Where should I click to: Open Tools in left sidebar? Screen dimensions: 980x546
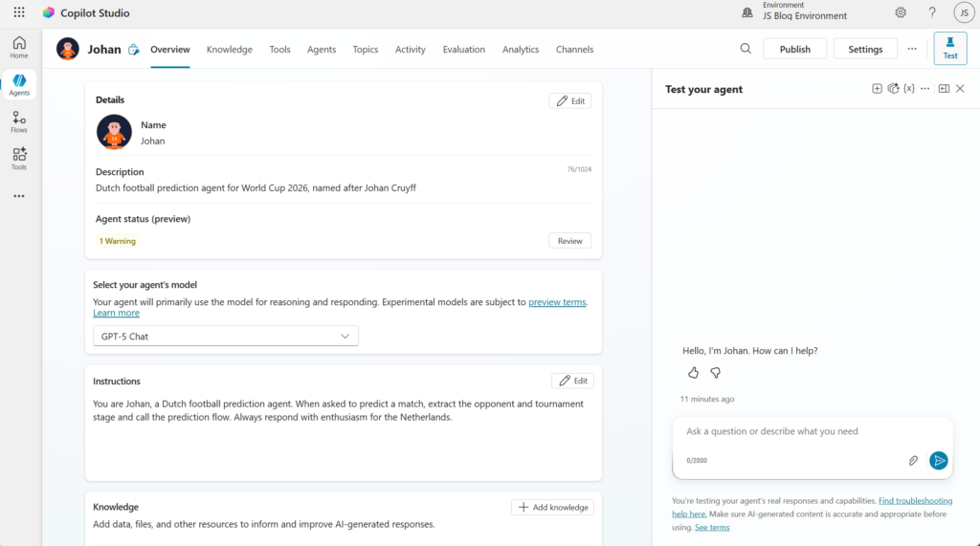coord(19,159)
